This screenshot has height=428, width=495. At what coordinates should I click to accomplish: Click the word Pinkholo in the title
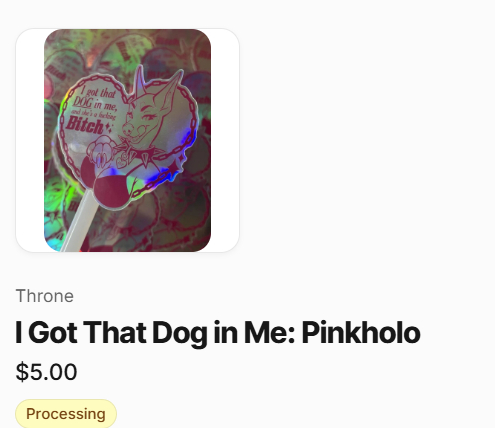[x=361, y=333]
